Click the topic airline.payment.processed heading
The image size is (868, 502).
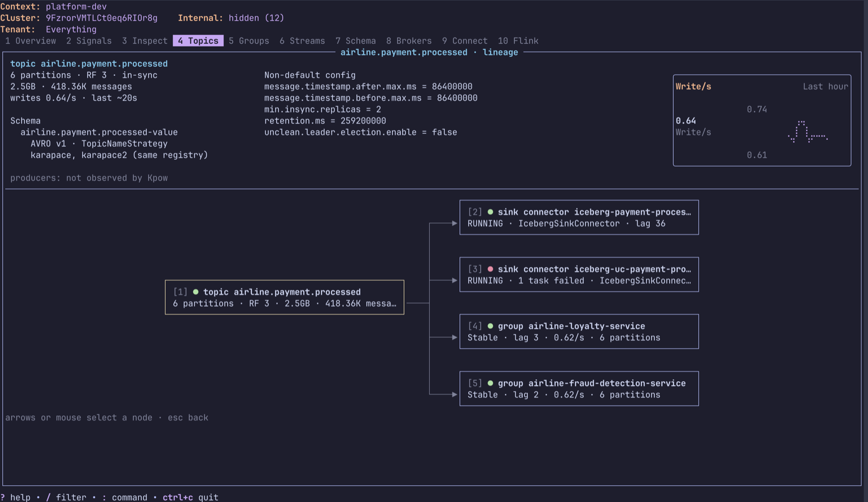pyautogui.click(x=89, y=63)
